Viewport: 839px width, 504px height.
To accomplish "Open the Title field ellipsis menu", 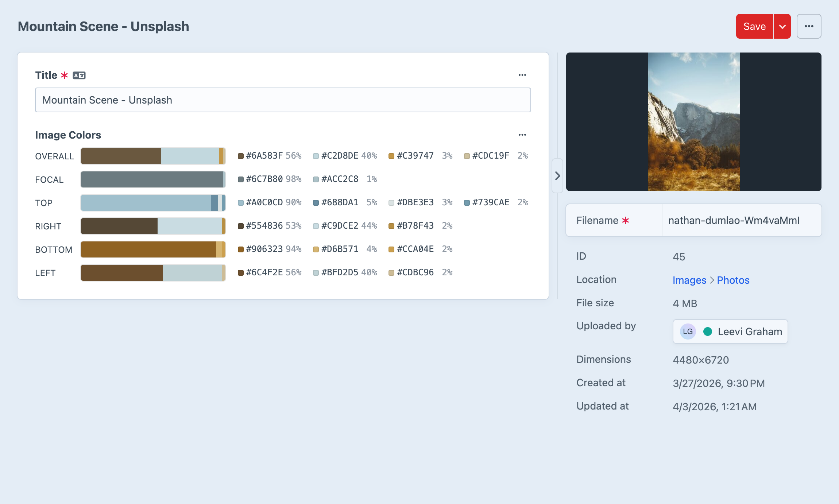I will 522,75.
